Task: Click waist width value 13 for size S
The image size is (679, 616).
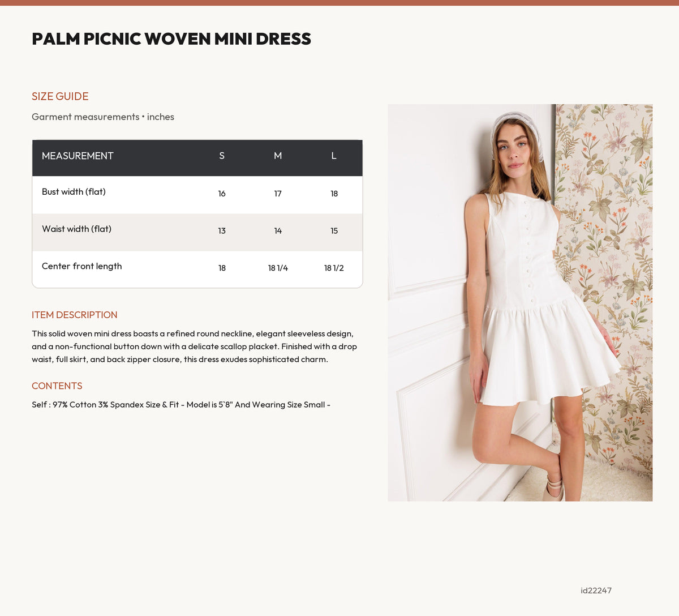Action: [x=222, y=231]
